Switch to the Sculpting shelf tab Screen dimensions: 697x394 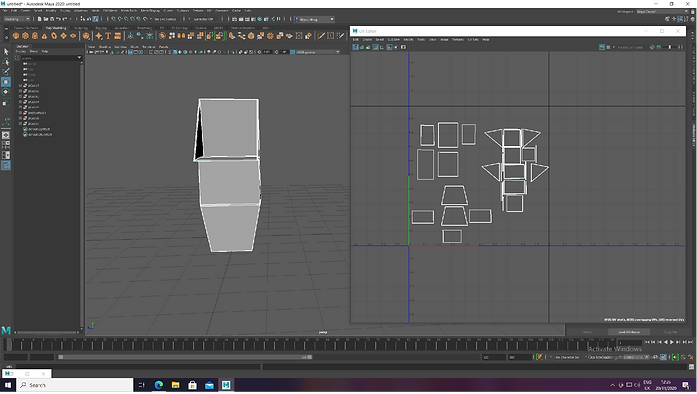click(x=81, y=28)
